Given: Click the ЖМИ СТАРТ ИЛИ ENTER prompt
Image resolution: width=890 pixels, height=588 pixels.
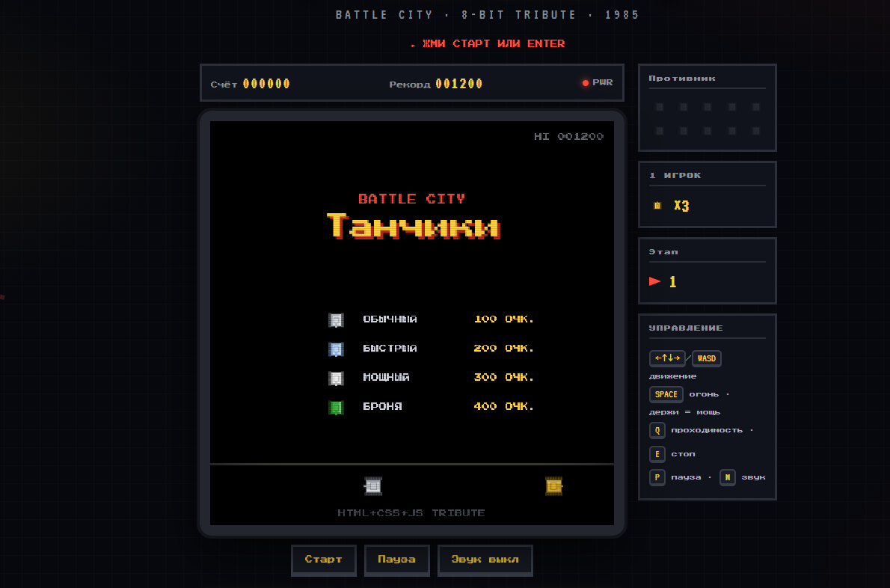Looking at the screenshot, I should [x=494, y=43].
